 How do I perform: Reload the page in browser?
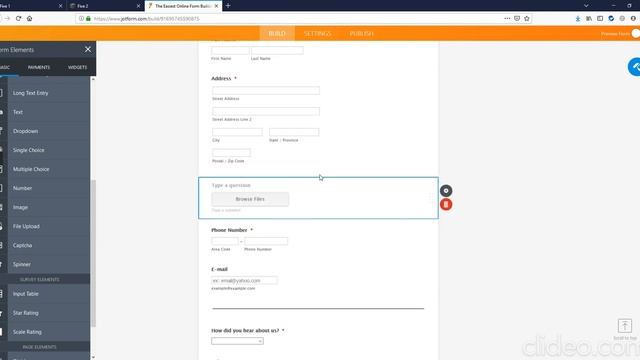point(18,18)
